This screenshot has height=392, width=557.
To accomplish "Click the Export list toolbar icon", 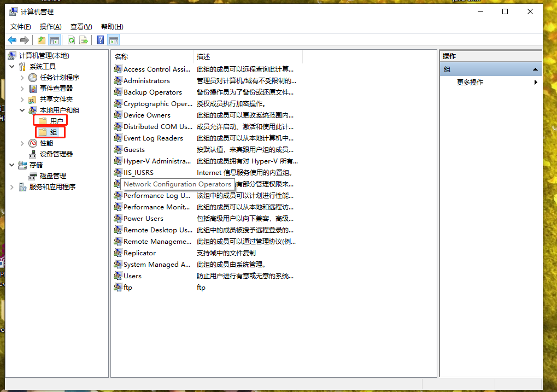I will click(x=84, y=40).
